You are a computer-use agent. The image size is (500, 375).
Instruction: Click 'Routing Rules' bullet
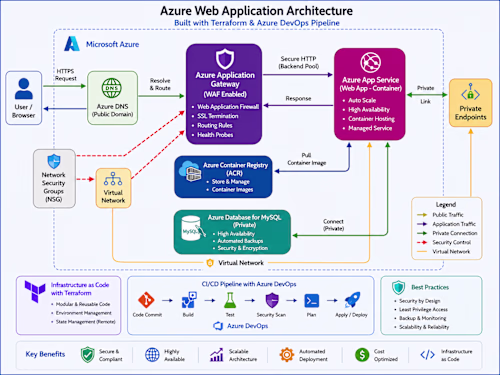pyautogui.click(x=215, y=125)
